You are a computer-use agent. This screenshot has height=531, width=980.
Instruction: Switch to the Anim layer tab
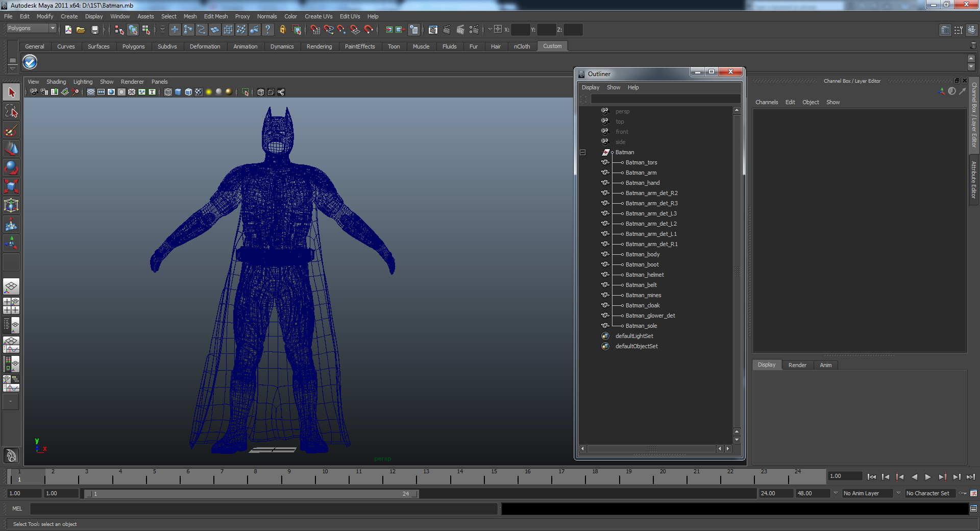[x=826, y=365]
